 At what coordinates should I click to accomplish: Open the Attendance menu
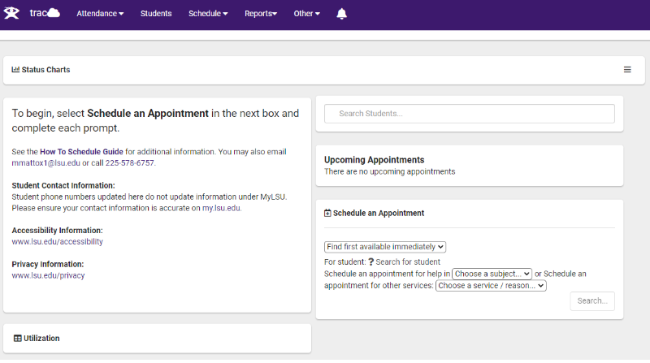coord(100,13)
